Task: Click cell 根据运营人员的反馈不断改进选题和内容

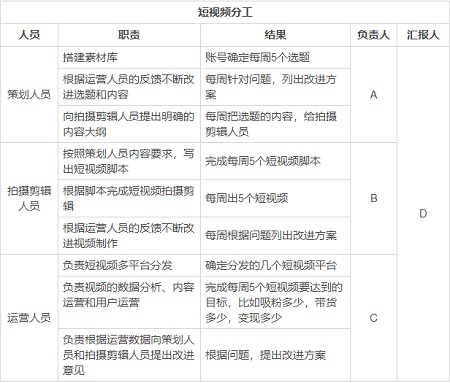Action: [129, 87]
